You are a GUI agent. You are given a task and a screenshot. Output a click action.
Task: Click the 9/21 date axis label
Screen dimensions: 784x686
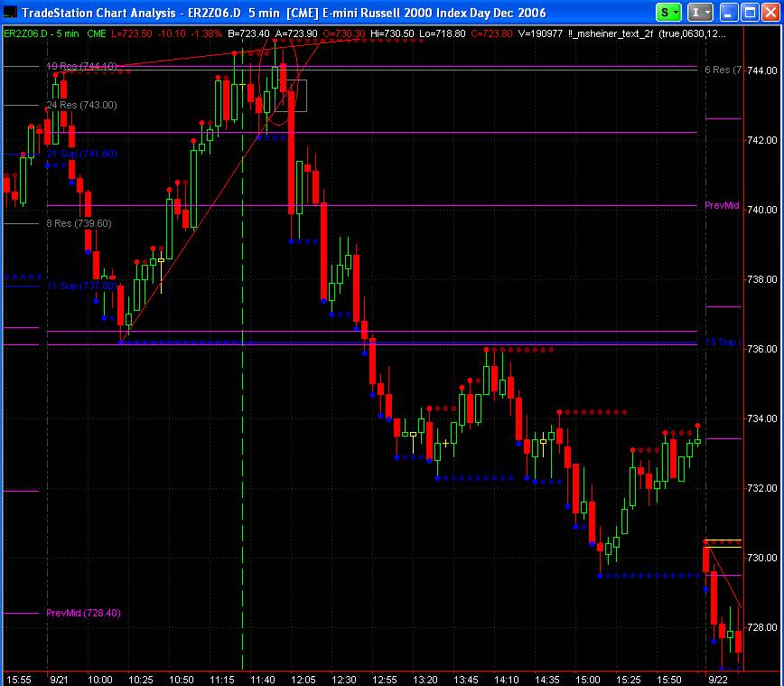tap(59, 680)
